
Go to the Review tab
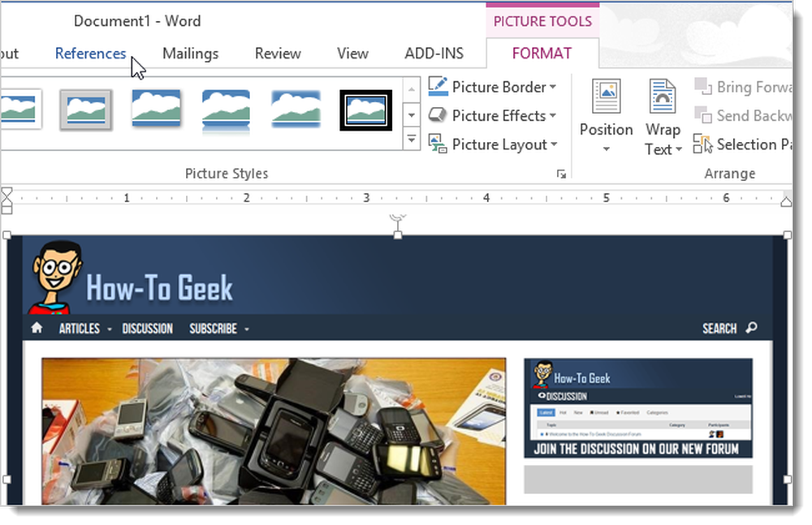[278, 54]
